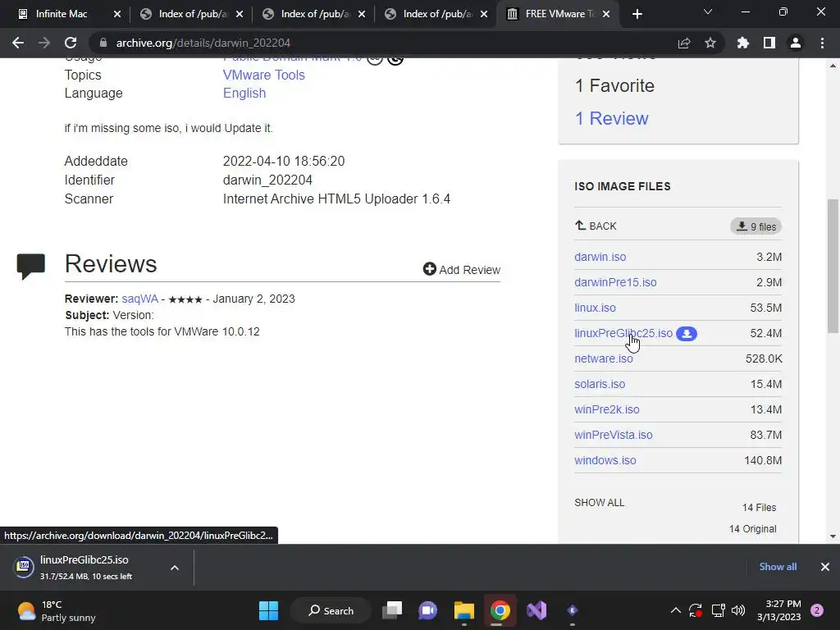Image resolution: width=840 pixels, height=630 pixels.
Task: Open Task View on the taskbar
Action: pyautogui.click(x=392, y=610)
